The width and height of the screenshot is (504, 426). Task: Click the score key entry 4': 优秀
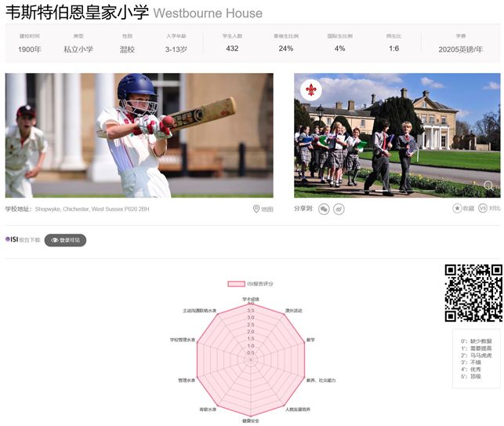pos(471,370)
